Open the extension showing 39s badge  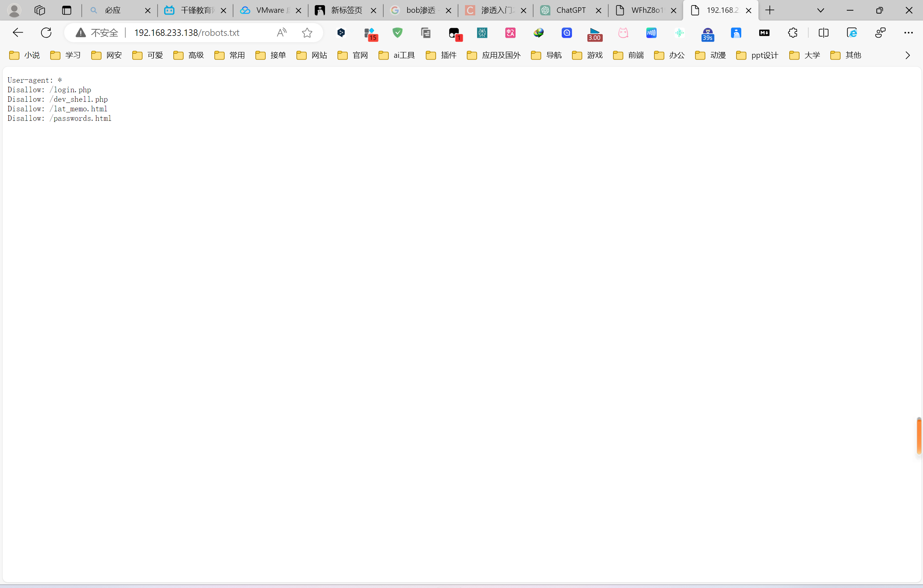tap(708, 34)
